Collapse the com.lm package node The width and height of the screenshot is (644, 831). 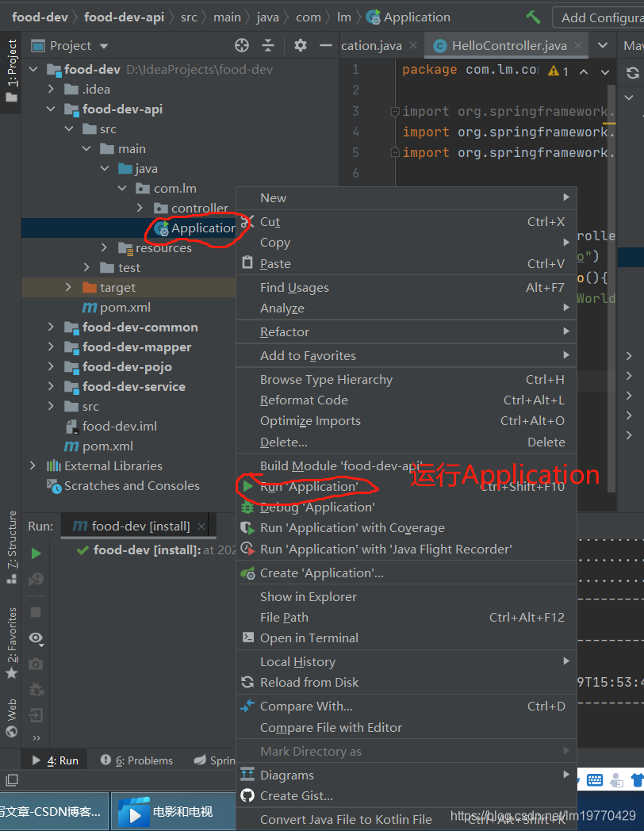click(x=122, y=188)
